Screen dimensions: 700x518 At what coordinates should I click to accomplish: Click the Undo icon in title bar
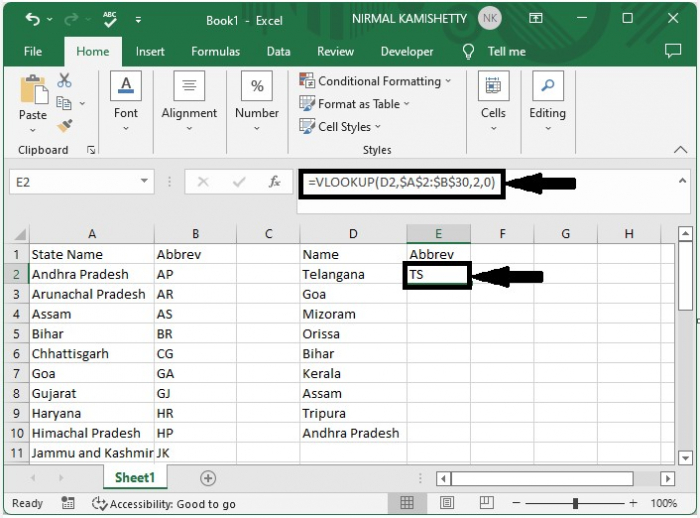33,19
